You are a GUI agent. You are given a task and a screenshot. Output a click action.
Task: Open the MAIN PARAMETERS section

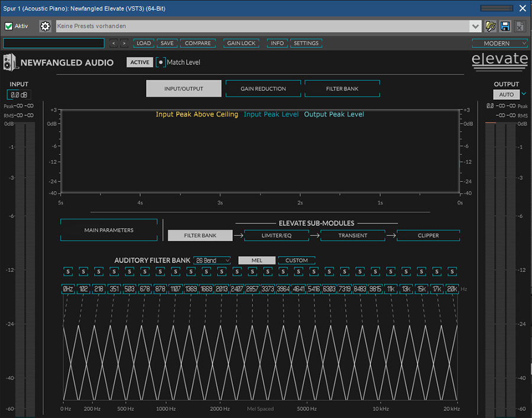click(109, 230)
